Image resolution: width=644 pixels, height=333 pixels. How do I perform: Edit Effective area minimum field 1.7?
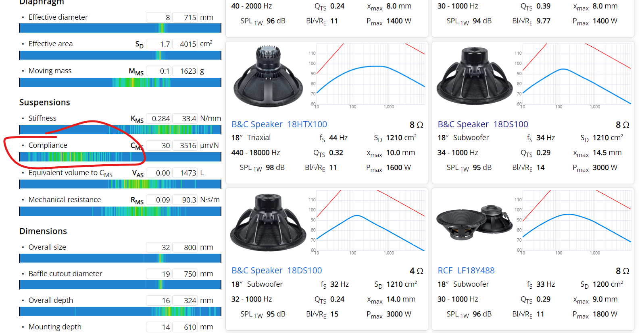pos(158,44)
